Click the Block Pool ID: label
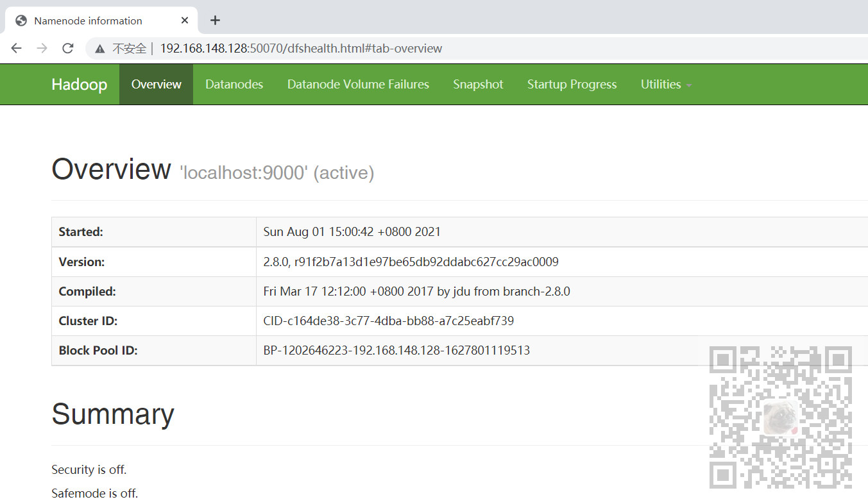Screen dimensions: 868x504 (98, 350)
